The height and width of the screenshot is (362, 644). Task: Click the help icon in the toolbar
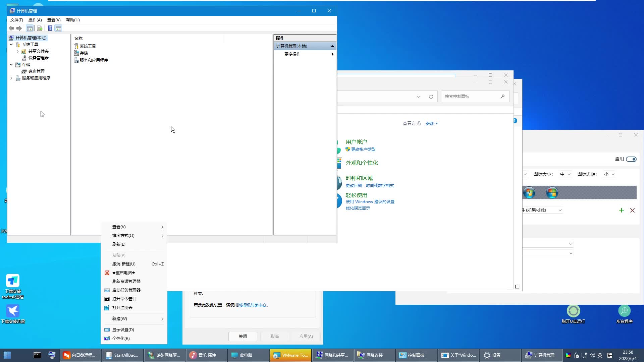point(50,28)
